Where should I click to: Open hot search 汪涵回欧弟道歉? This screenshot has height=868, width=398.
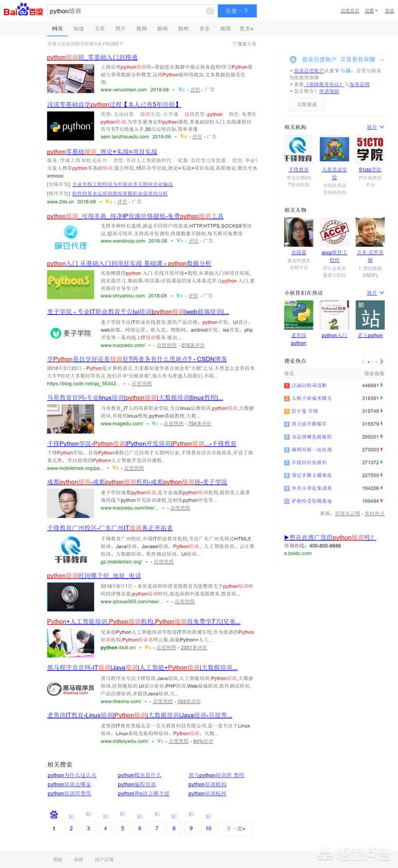click(309, 385)
